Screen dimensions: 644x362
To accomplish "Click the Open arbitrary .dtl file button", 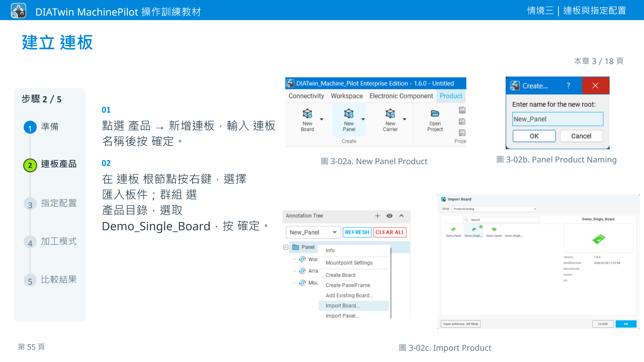I will tap(461, 324).
